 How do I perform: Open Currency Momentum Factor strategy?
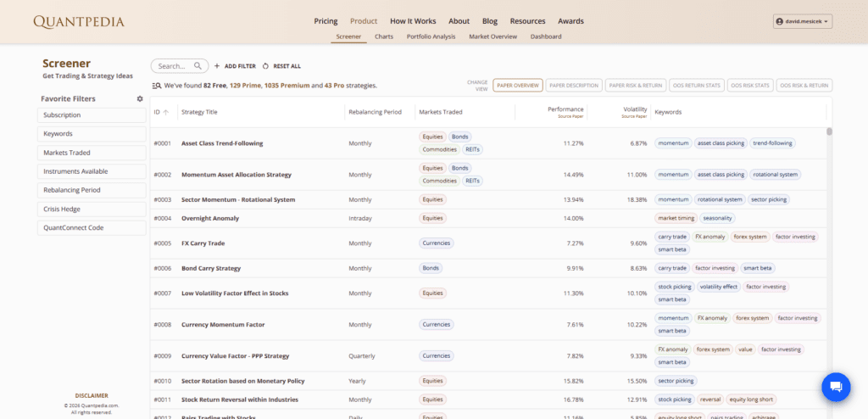coord(223,324)
